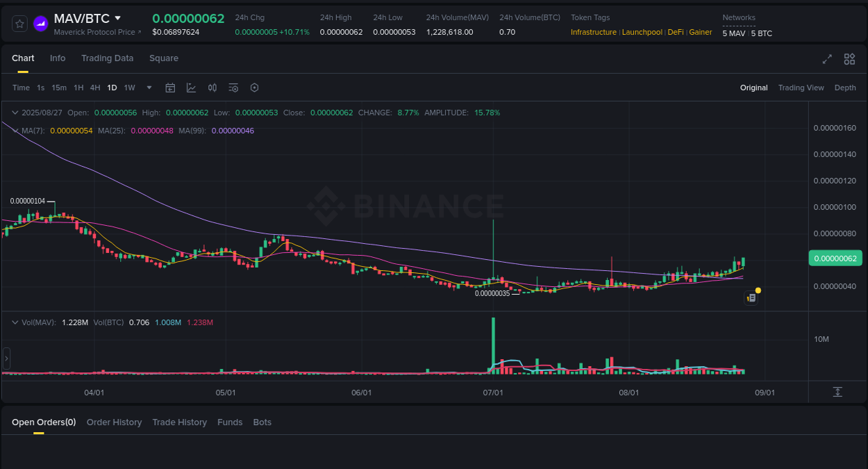
Task: Click the 24h Volume(MAV) value 1,228,618.00
Action: click(450, 32)
